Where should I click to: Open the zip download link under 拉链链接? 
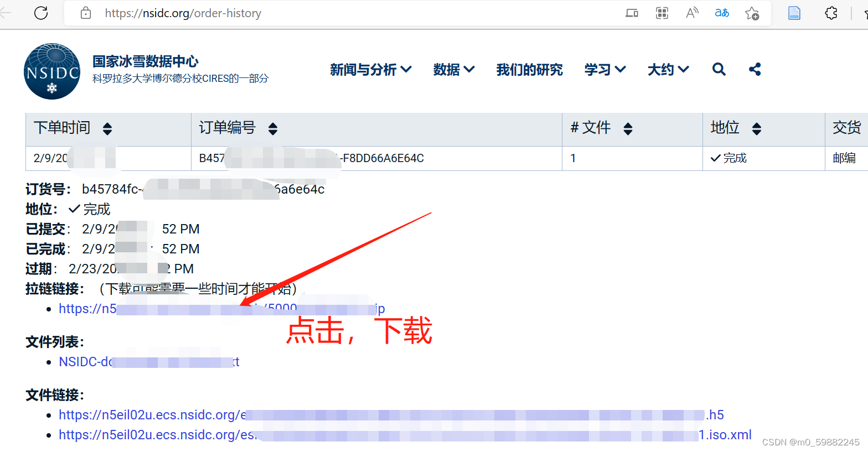(x=221, y=309)
